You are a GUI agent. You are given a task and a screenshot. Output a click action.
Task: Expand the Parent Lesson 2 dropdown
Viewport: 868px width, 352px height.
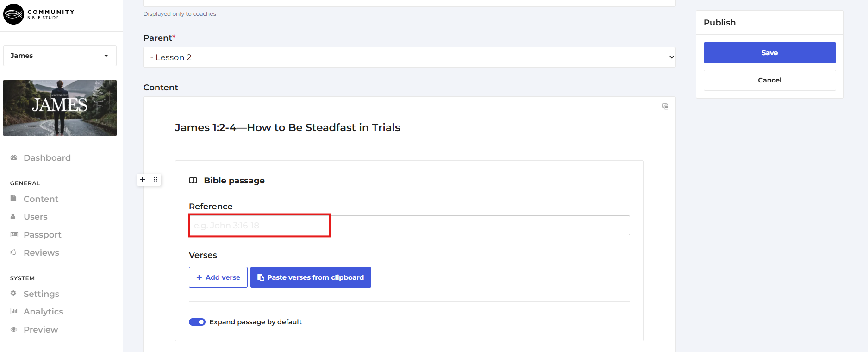(x=409, y=57)
